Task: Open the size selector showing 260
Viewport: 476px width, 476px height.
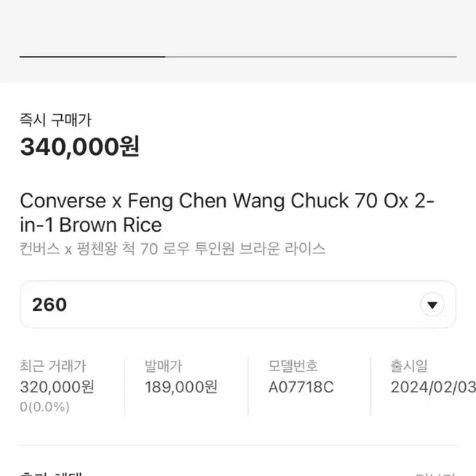Action: (x=238, y=304)
